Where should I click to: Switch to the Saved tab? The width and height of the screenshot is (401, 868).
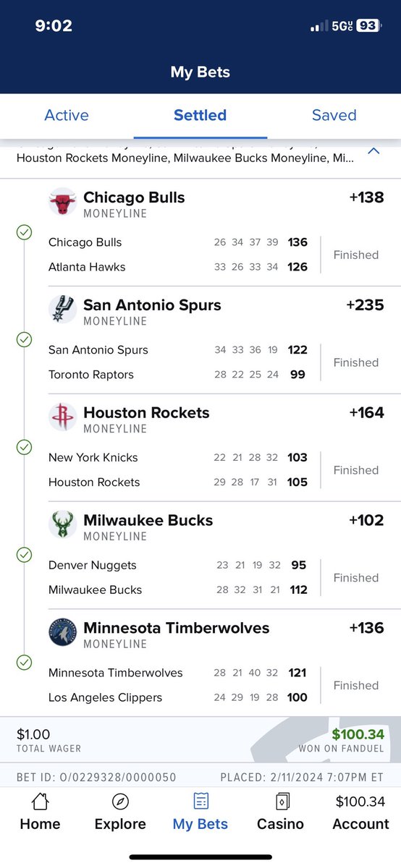pos(334,115)
